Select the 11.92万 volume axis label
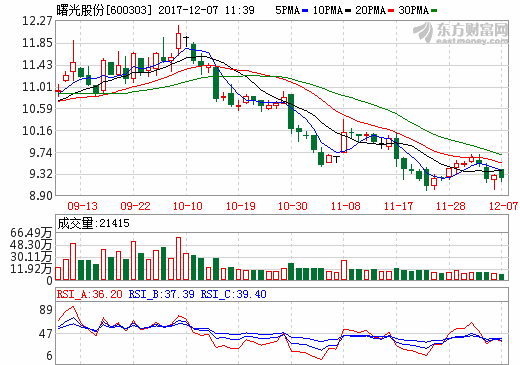Image resolution: width=520 pixels, height=365 pixels. [x=31, y=269]
